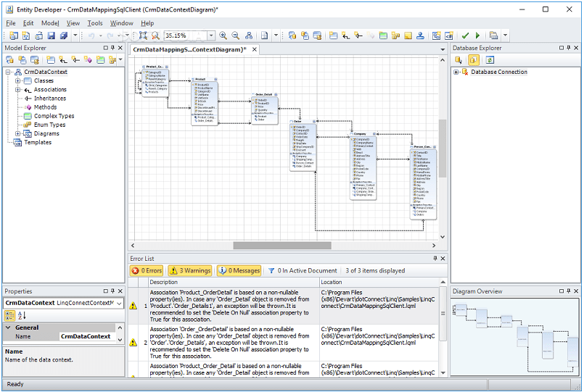Click the Update Model From Database icon in main toolbar

[292, 36]
